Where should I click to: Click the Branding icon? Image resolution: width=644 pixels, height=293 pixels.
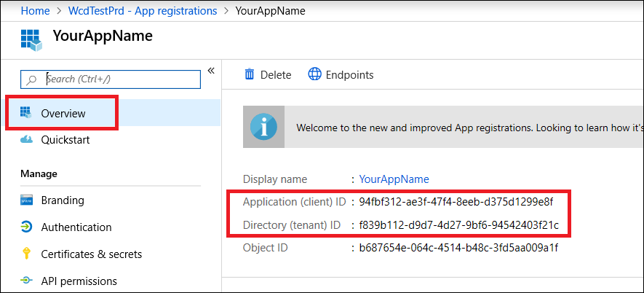[26, 200]
